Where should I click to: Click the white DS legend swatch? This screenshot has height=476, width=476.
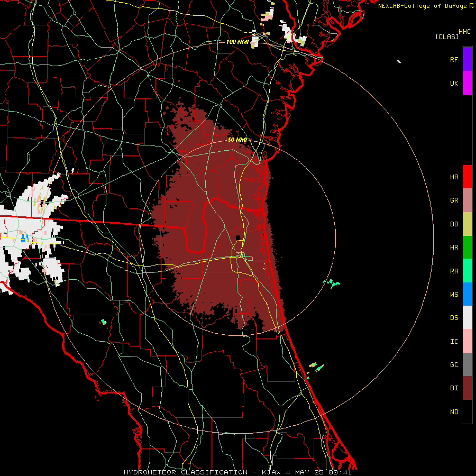pyautogui.click(x=467, y=317)
